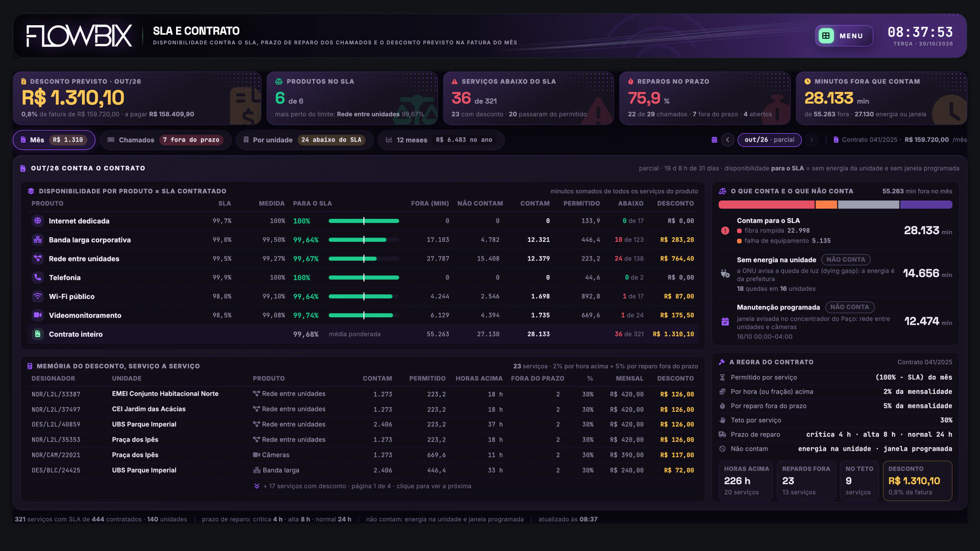980x551 pixels.
Task: Open the HORAS ACIMA 226 h tile
Action: (x=746, y=481)
